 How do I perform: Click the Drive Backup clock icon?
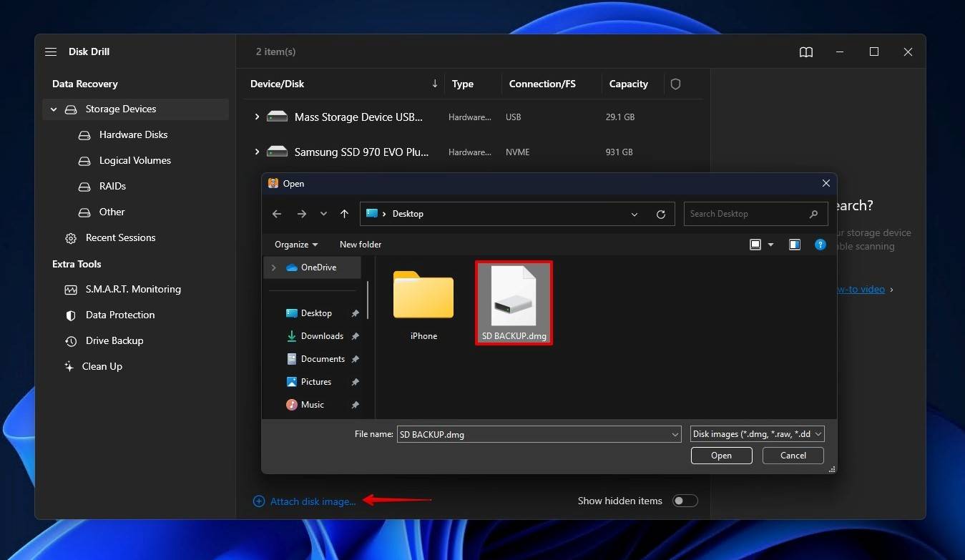click(71, 341)
